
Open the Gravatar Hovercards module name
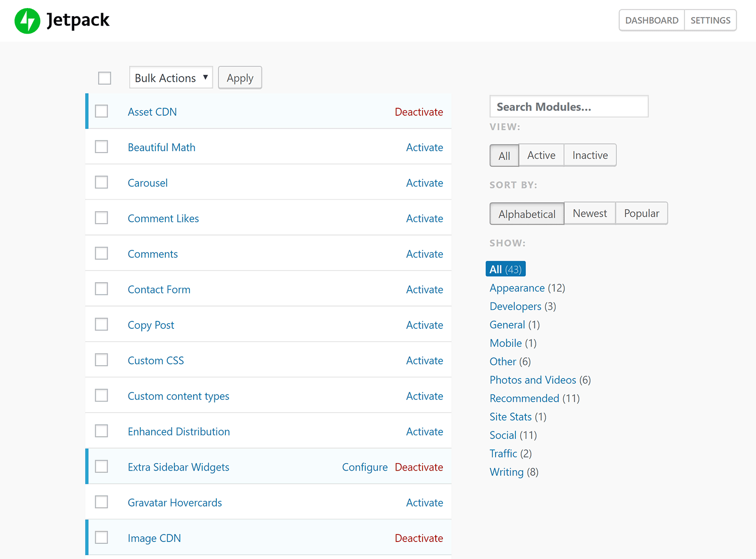point(175,503)
